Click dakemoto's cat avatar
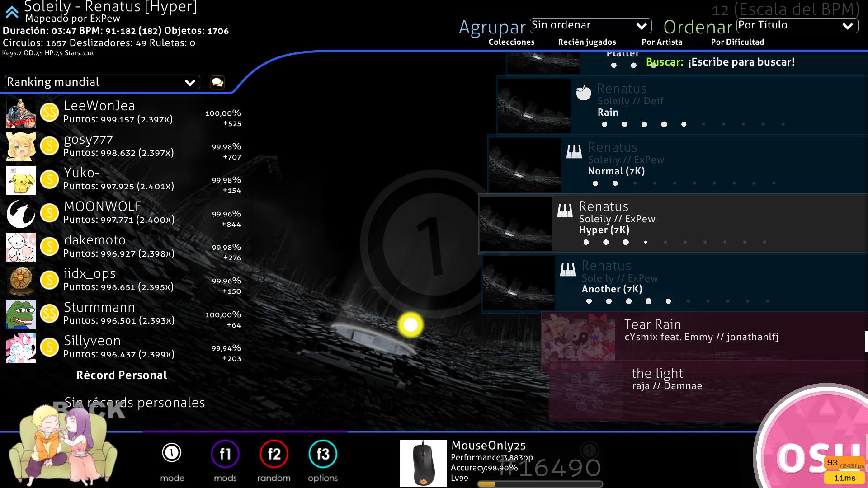This screenshot has height=488, width=868. [x=21, y=247]
